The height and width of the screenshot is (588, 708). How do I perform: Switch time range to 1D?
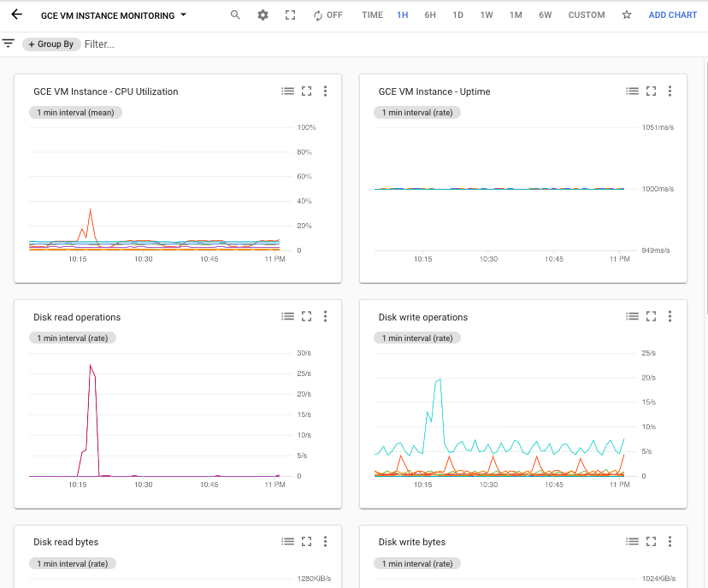pos(459,15)
